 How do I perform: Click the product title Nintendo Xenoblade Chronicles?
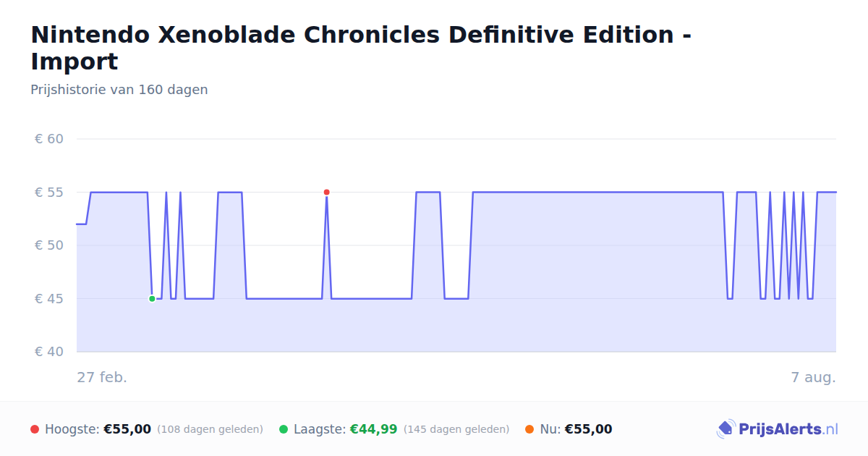pyautogui.click(x=360, y=48)
